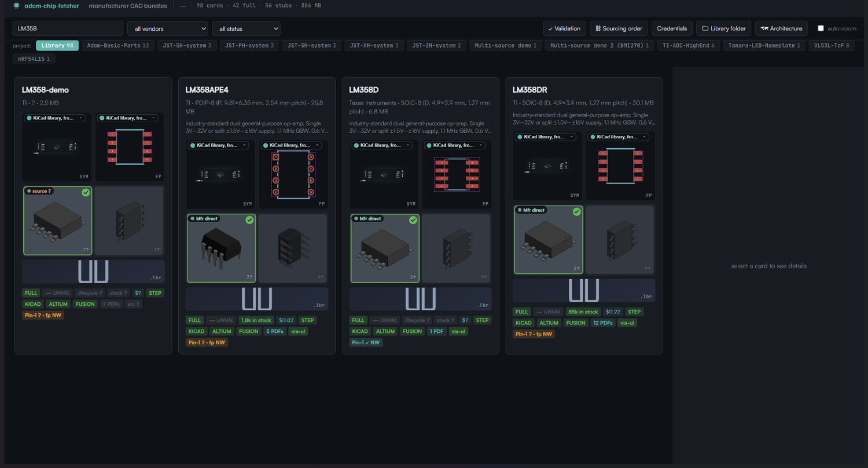Click the .lbr library preview in LM358APE4 card
Viewport: 868px width, 468px height.
[x=257, y=299]
